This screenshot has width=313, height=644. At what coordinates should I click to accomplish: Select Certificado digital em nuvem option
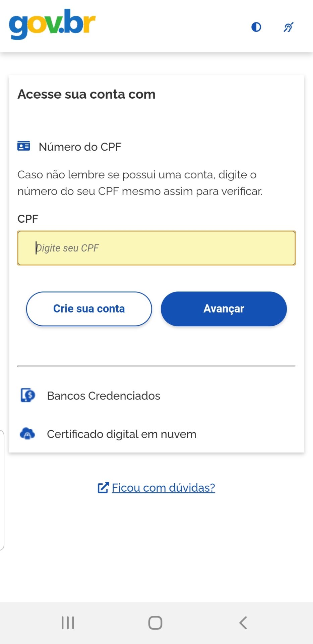[x=121, y=434]
